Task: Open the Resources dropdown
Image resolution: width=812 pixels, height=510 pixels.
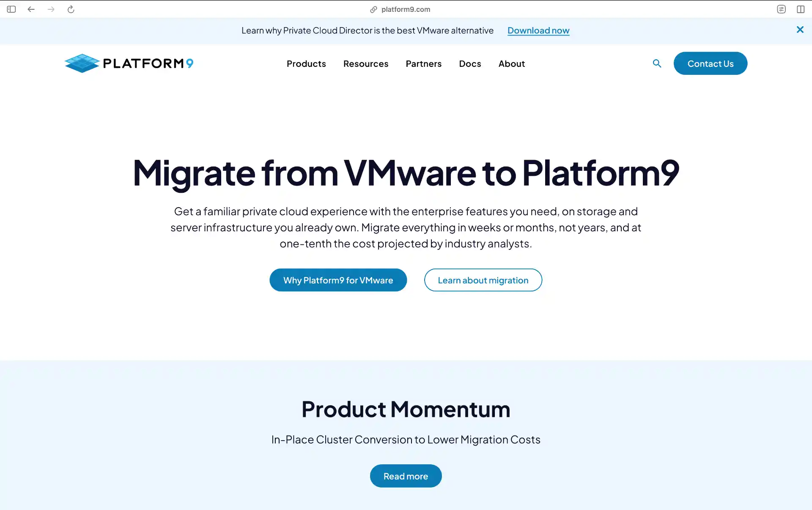Action: tap(366, 63)
